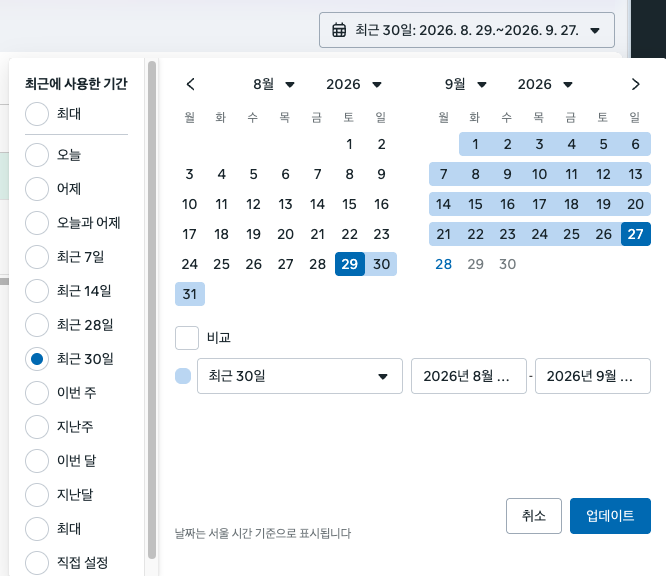Select the 지난달 radio option
The width and height of the screenshot is (666, 576).
click(37, 495)
